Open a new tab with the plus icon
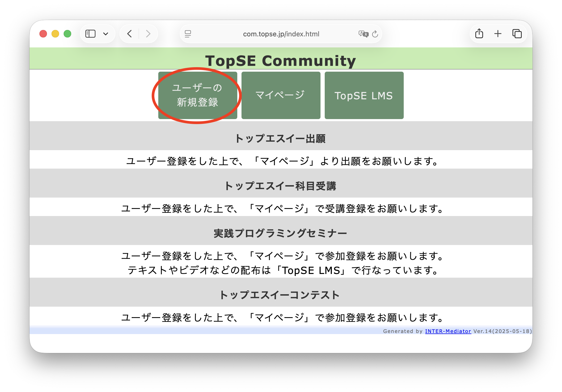Image resolution: width=562 pixels, height=392 pixels. (498, 34)
